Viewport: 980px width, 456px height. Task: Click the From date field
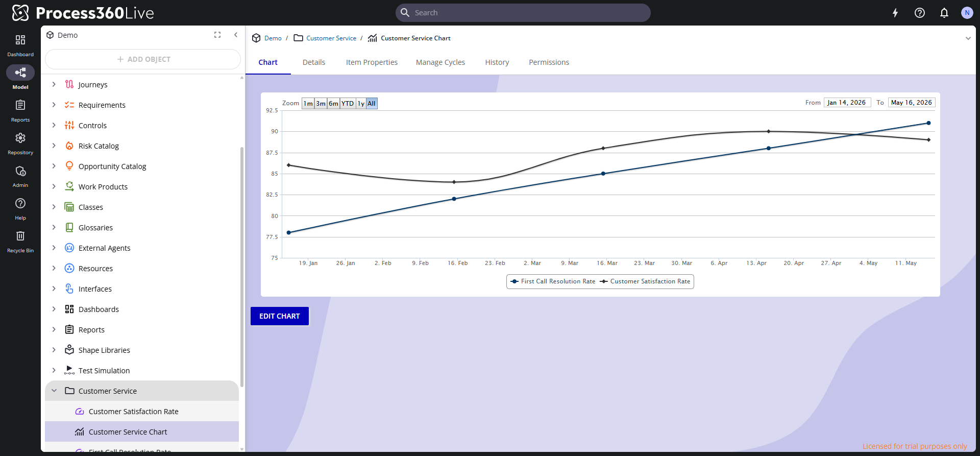(x=847, y=103)
